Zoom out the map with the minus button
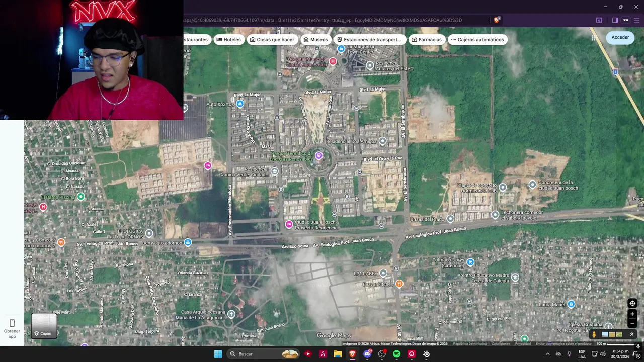 [632, 323]
